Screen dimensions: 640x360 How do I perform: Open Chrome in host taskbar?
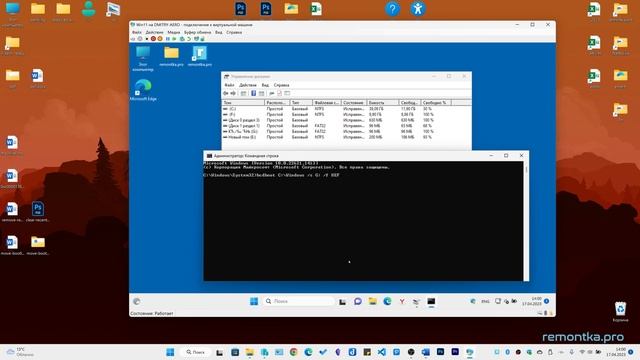pyautogui.click(x=293, y=352)
